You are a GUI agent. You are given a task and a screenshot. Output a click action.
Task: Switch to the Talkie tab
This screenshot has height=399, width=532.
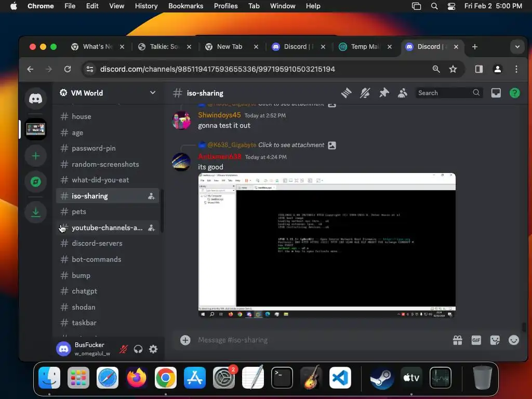[165, 46]
